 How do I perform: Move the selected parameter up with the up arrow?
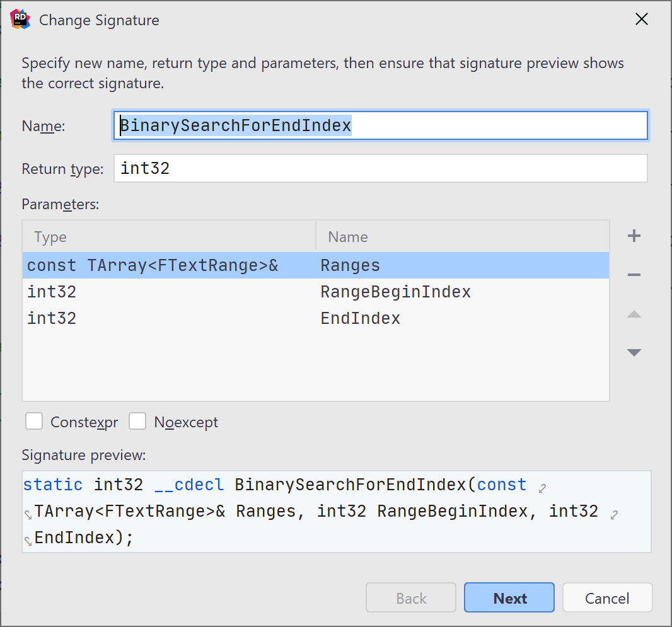tap(634, 314)
